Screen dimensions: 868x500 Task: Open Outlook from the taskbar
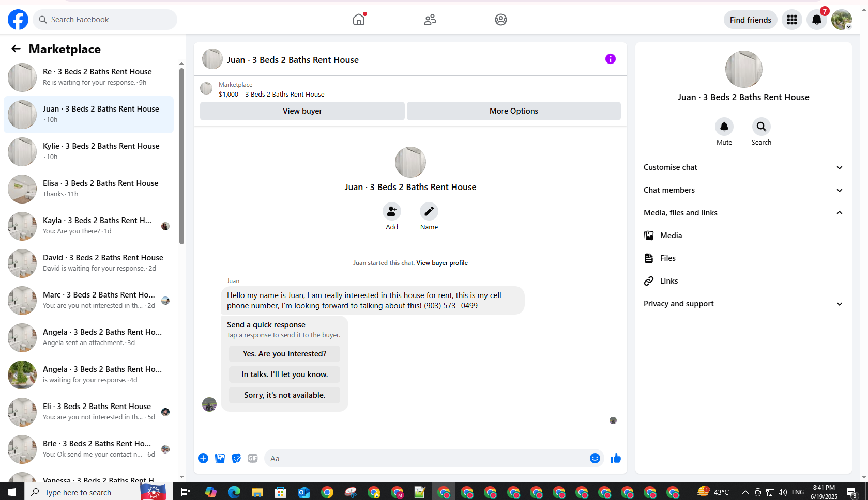pyautogui.click(x=303, y=492)
